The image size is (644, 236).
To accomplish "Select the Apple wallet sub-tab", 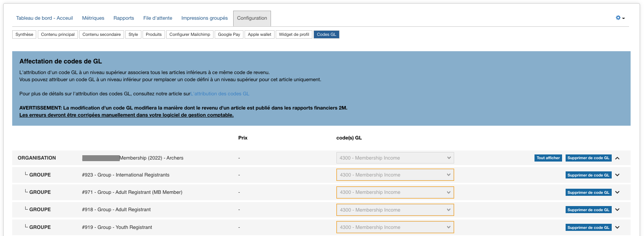I will [259, 35].
